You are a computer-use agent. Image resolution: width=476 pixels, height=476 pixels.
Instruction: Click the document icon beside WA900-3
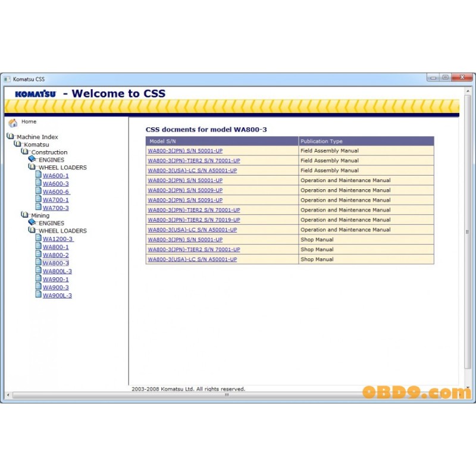[x=39, y=286]
